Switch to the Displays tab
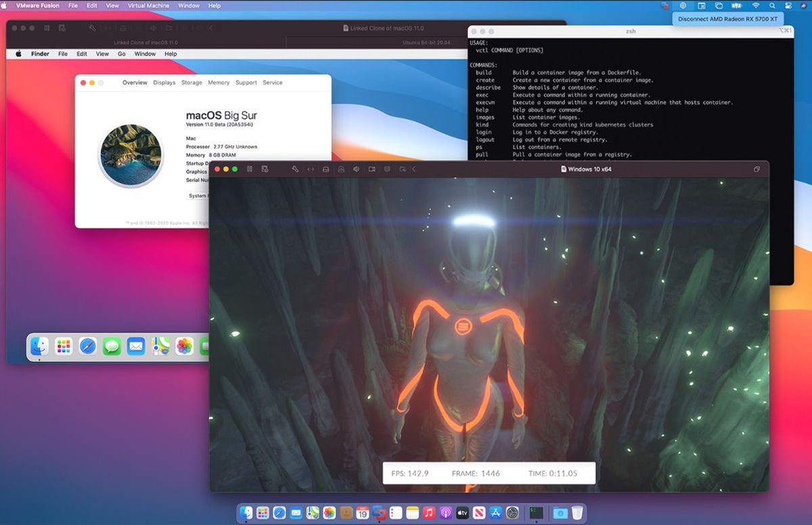Screen dimensions: 812x525 click(x=164, y=82)
